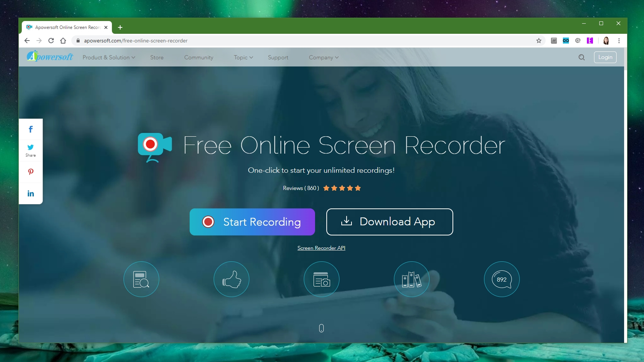Screen dimensions: 644x362
Task: Open the search icon in the navigation bar
Action: 581,57
